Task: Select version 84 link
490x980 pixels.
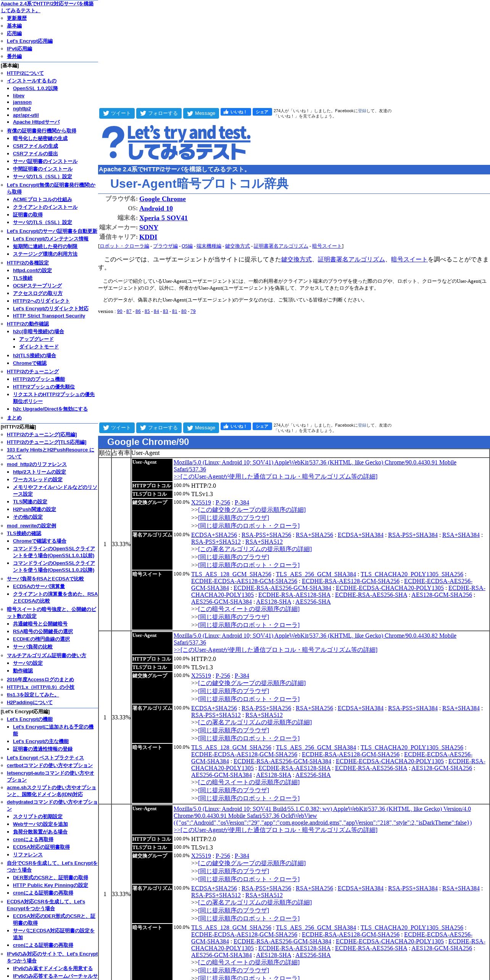Action: pyautogui.click(x=156, y=311)
